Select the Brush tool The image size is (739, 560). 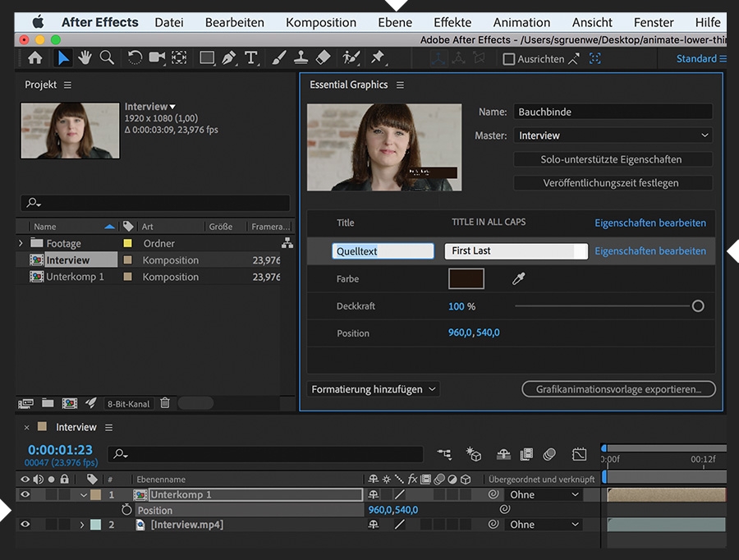pos(279,57)
